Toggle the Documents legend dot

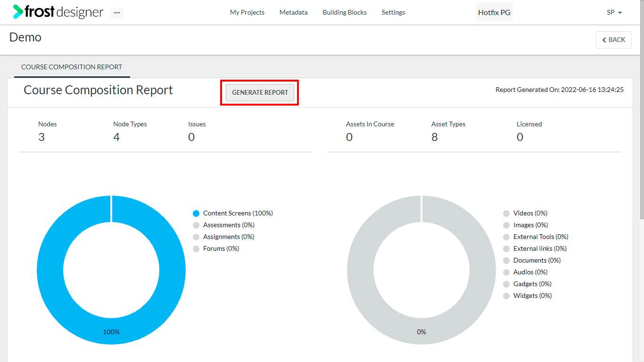pyautogui.click(x=507, y=261)
